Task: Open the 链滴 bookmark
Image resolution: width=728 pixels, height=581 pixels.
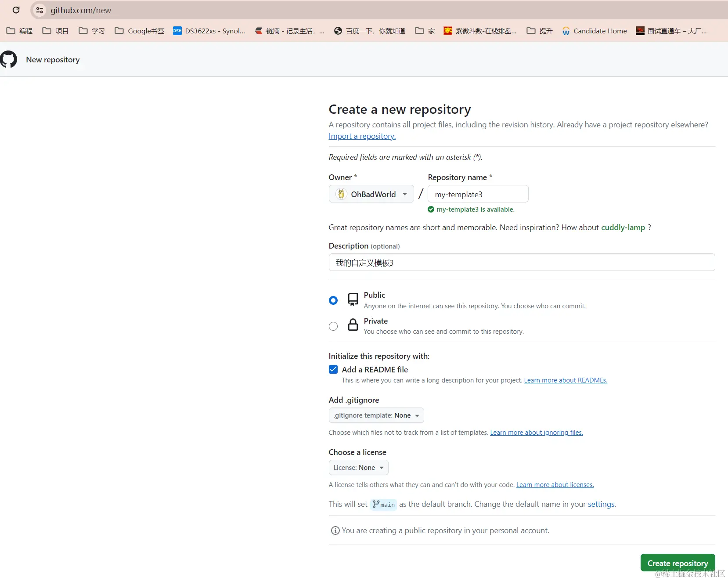Action: tap(290, 31)
